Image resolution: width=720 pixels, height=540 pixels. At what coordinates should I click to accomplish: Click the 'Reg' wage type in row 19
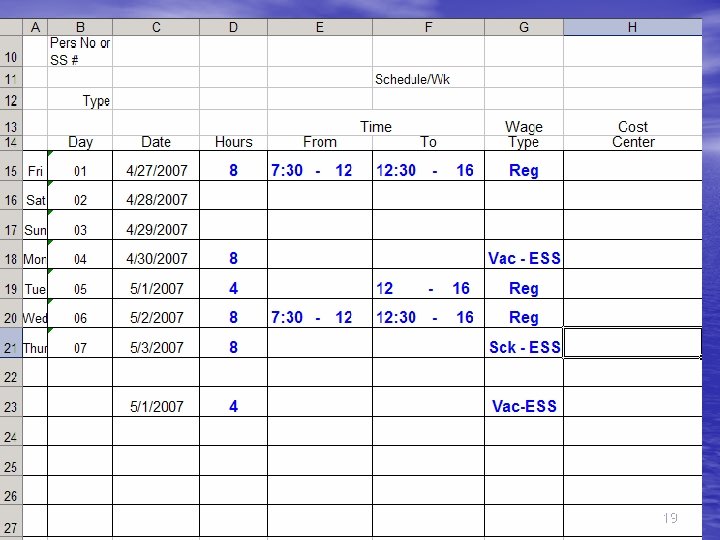(523, 284)
